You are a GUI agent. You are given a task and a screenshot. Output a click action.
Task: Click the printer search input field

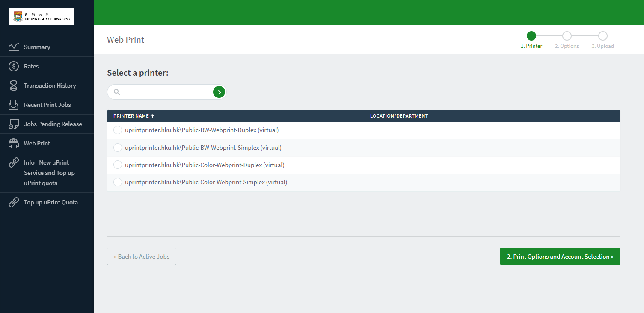coord(167,92)
